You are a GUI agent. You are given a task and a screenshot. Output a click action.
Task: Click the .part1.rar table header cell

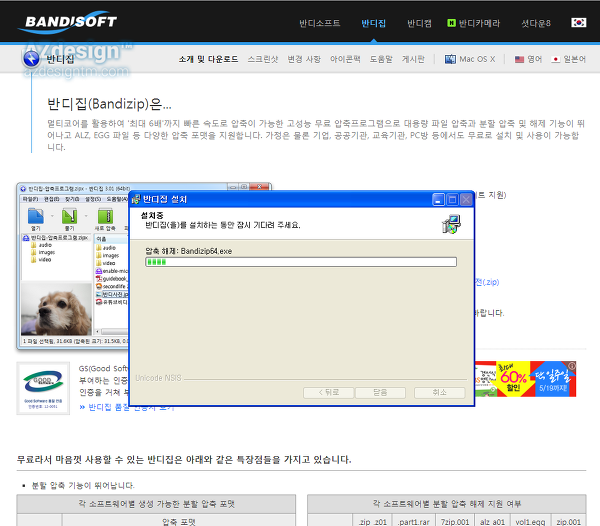[413, 521]
